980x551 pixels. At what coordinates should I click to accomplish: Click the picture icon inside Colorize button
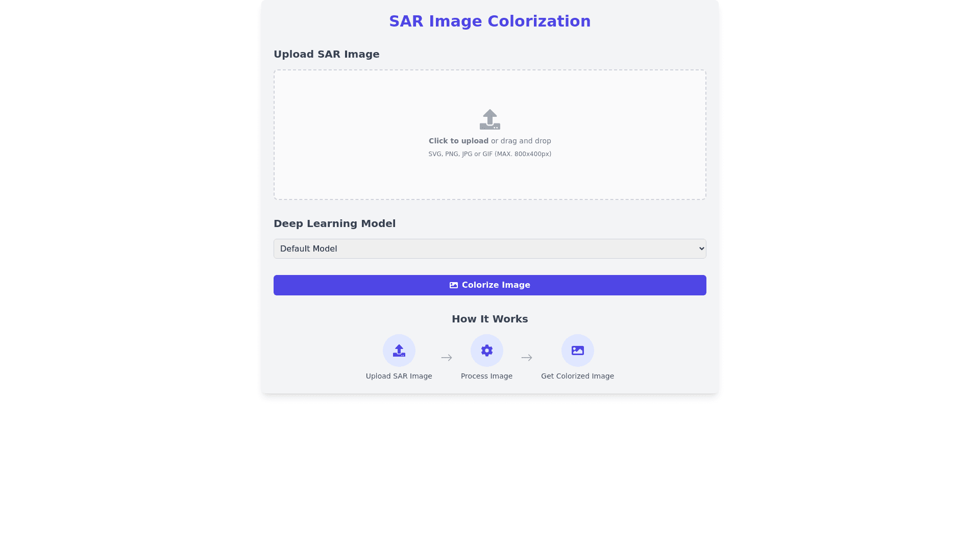coord(453,285)
